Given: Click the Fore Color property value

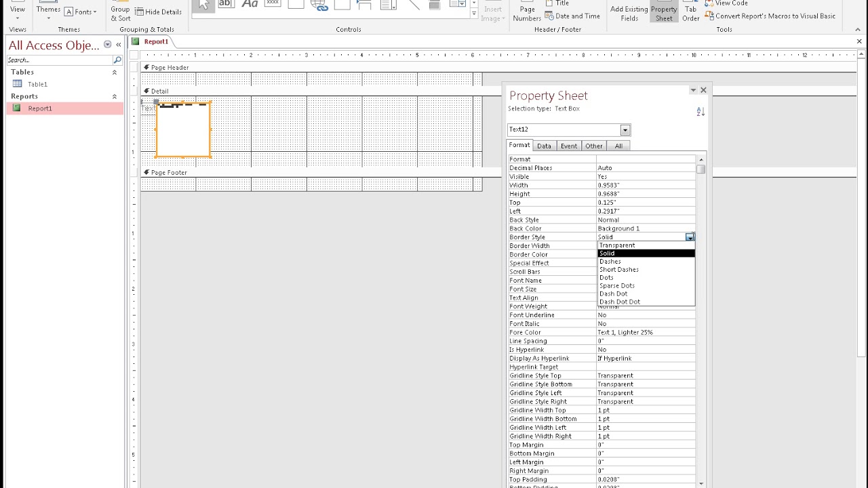Looking at the screenshot, I should [x=646, y=332].
